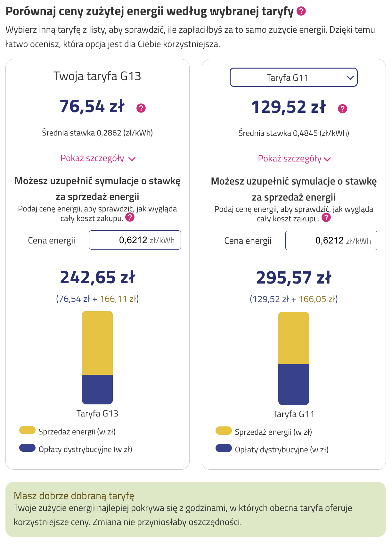392x544 pixels.
Task: Open the Taryfa G11 dropdown
Action: click(x=293, y=77)
